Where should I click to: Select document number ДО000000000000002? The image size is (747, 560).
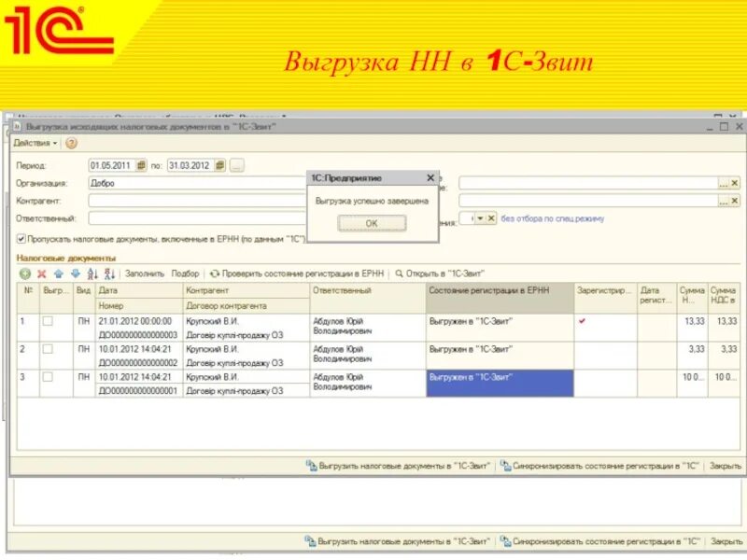139,363
